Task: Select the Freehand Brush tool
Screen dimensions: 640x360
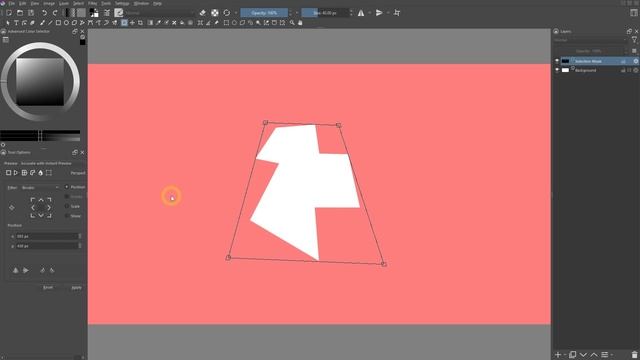Action: tap(42, 23)
